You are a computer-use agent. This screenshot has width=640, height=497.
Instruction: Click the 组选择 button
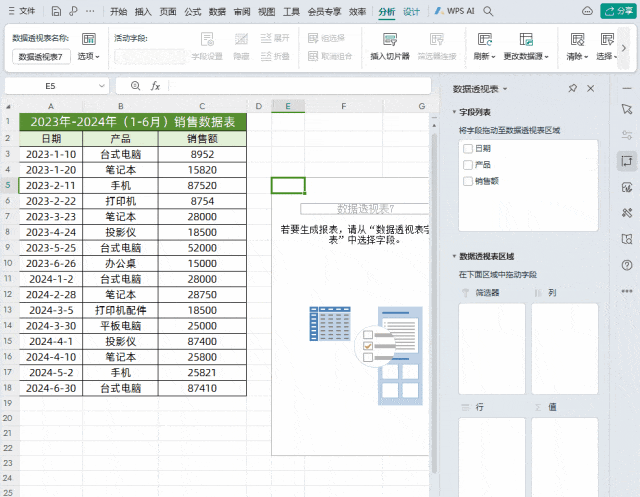click(x=327, y=38)
